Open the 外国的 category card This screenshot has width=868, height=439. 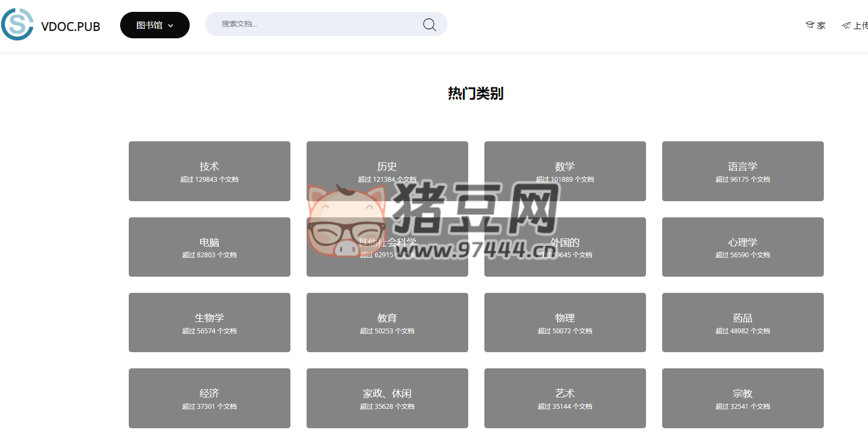click(x=565, y=247)
